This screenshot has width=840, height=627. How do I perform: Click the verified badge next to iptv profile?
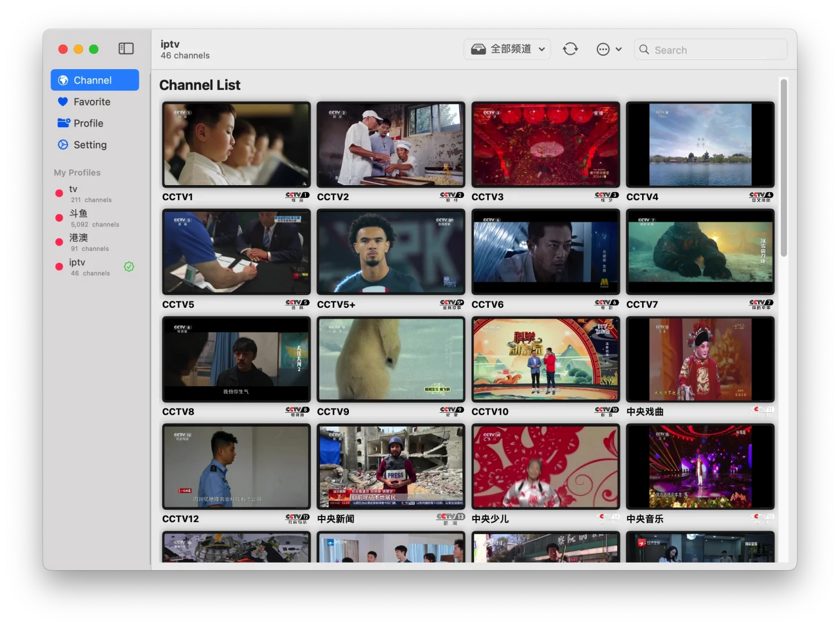coord(129,266)
